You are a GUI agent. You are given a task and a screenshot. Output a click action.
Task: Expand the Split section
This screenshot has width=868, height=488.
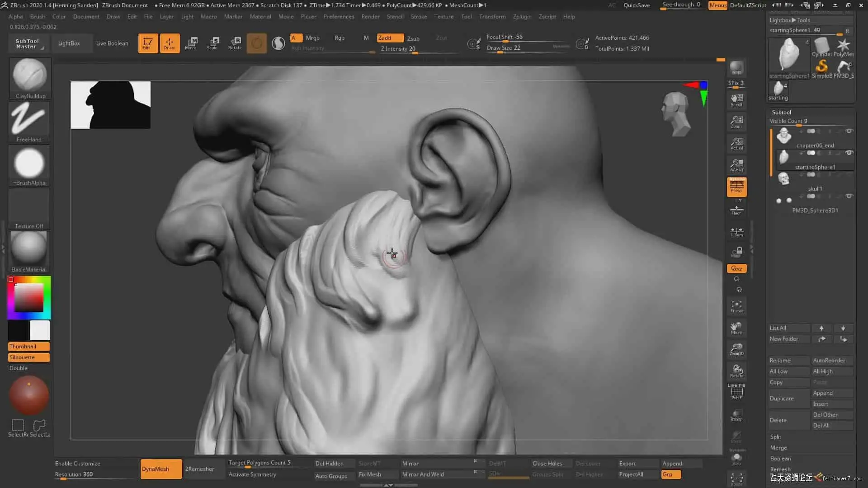[776, 436]
